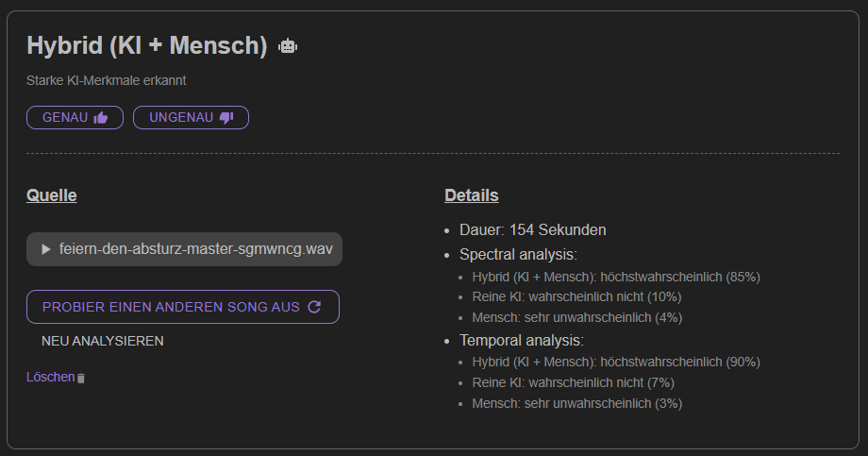Mark result as inaccurate with UNGENAU

click(191, 117)
